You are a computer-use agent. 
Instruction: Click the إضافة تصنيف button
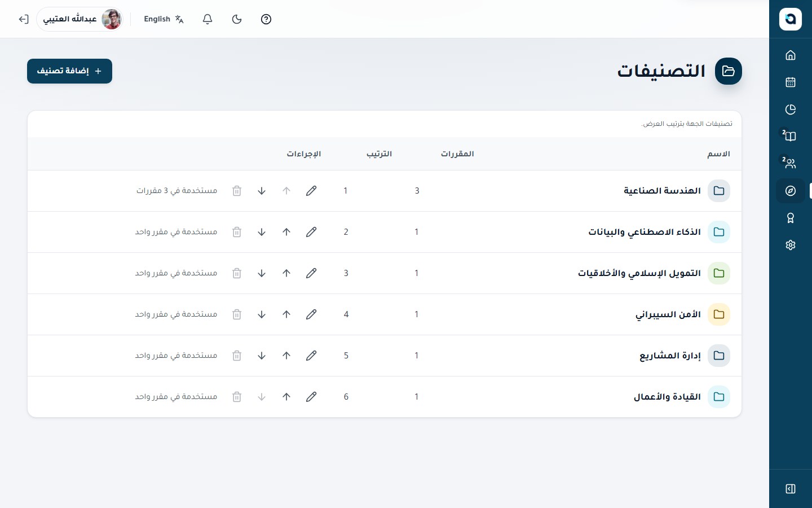click(69, 71)
